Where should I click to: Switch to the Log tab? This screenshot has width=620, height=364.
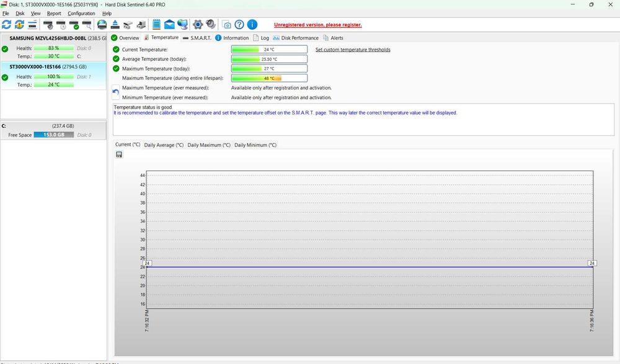261,38
